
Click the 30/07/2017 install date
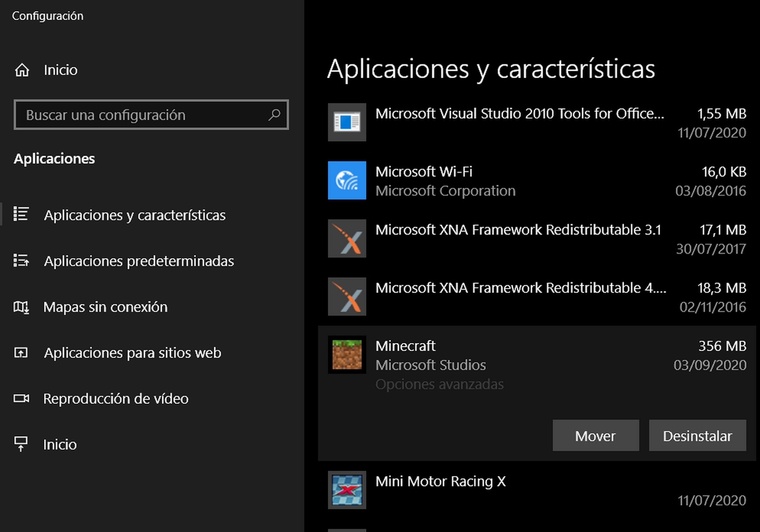tap(711, 249)
